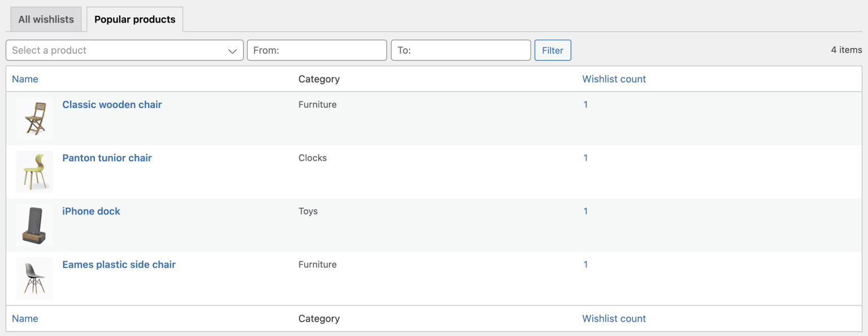Click the Panton tunior chair product image

[34, 171]
